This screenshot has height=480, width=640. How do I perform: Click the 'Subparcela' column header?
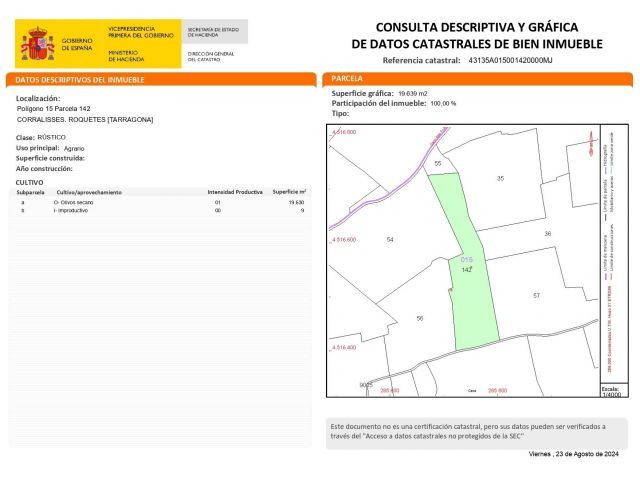pos(30,192)
